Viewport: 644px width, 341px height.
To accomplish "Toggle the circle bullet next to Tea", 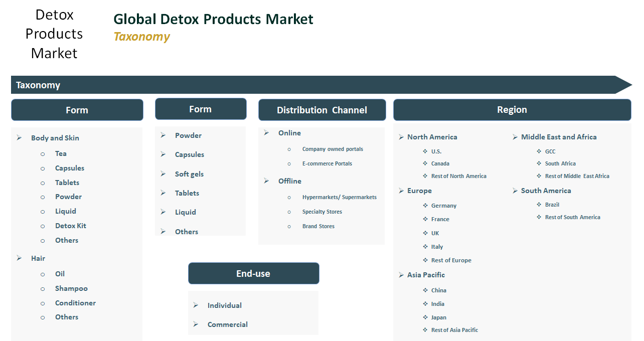I will [x=43, y=153].
